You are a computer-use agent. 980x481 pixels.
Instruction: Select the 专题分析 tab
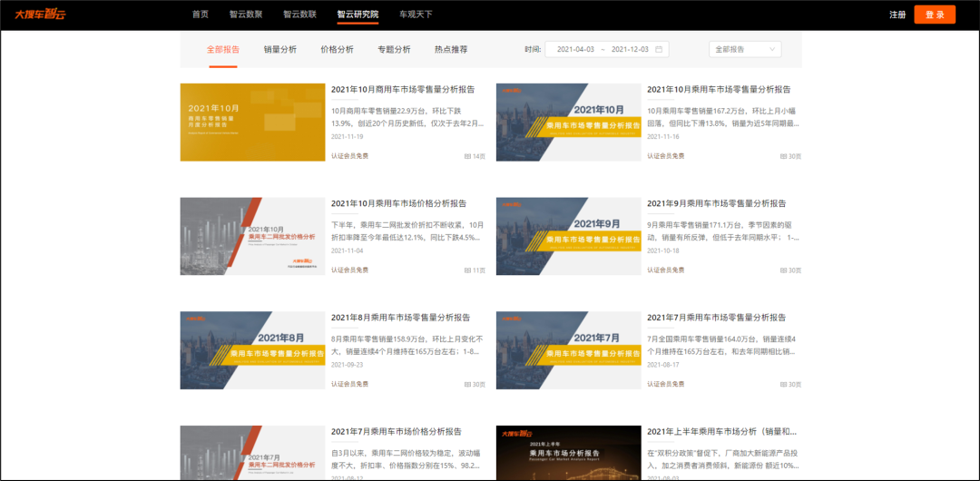[394, 49]
